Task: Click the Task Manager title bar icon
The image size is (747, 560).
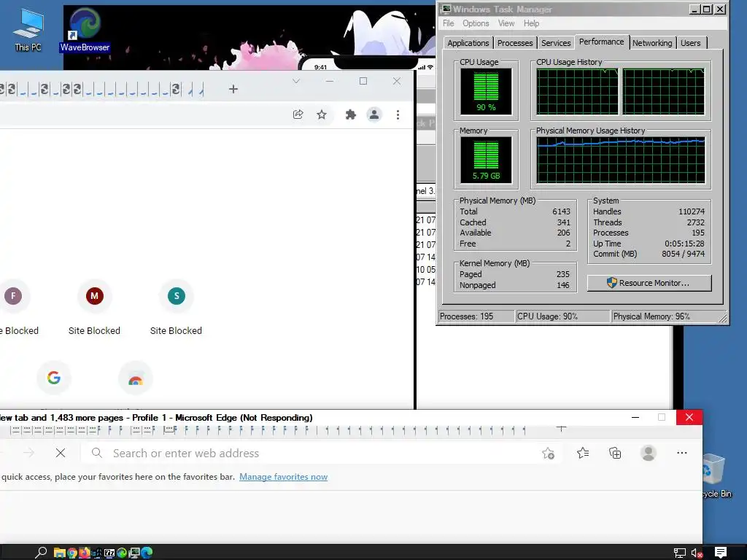Action: (x=446, y=9)
